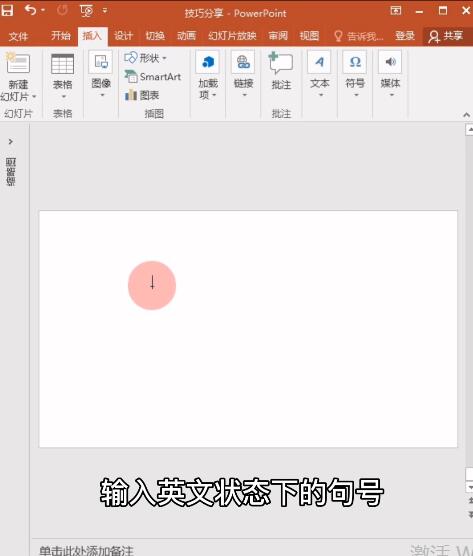Click the 缩略图 collapsed pane label
473x556 pixels.
tap(11, 172)
